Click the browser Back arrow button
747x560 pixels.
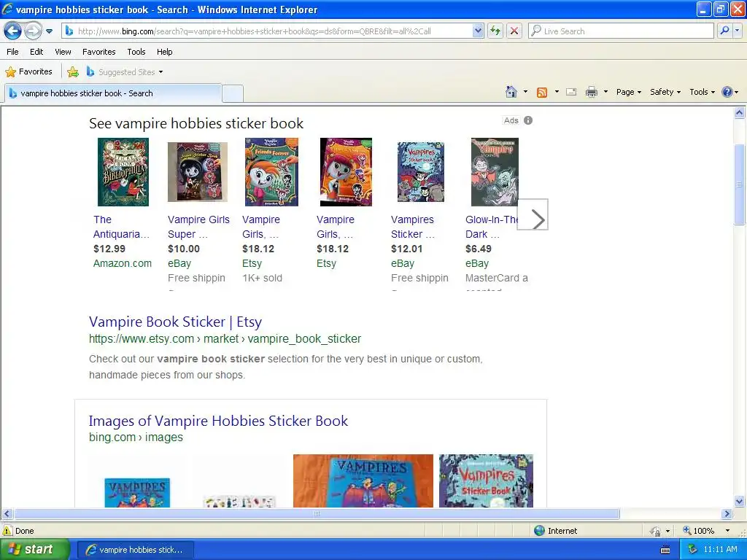pos(13,31)
